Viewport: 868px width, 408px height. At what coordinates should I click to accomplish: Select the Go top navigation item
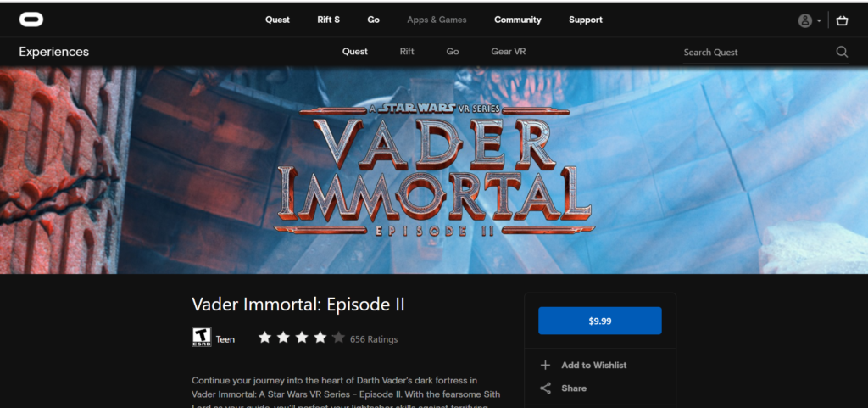pos(374,20)
